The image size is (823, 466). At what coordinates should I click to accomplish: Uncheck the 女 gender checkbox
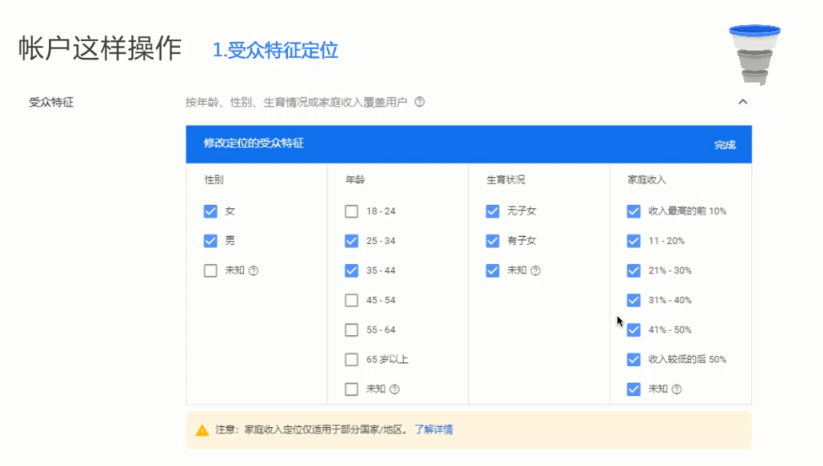point(210,211)
